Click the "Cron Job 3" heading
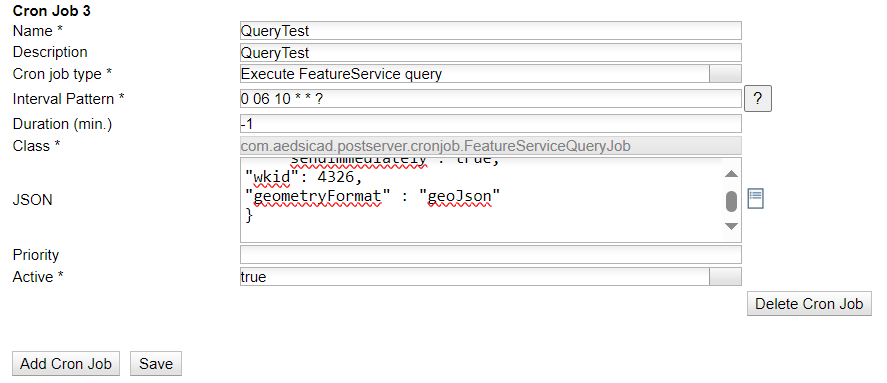887x383 pixels. coord(51,11)
